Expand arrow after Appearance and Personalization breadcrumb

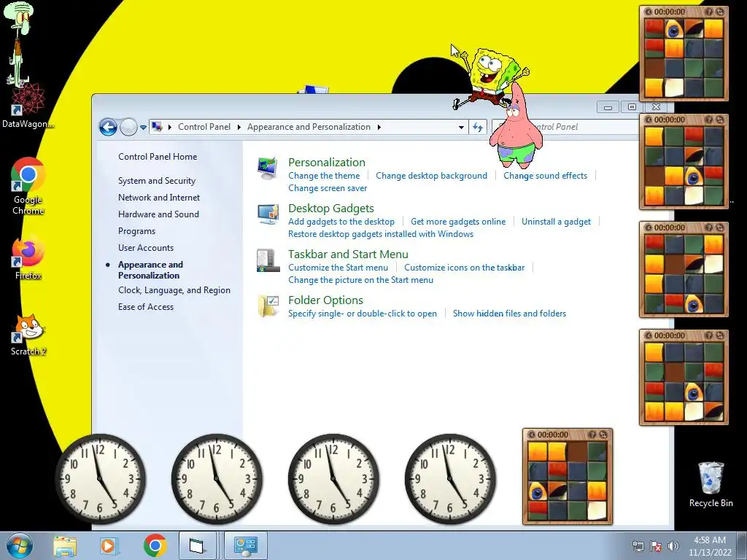379,127
